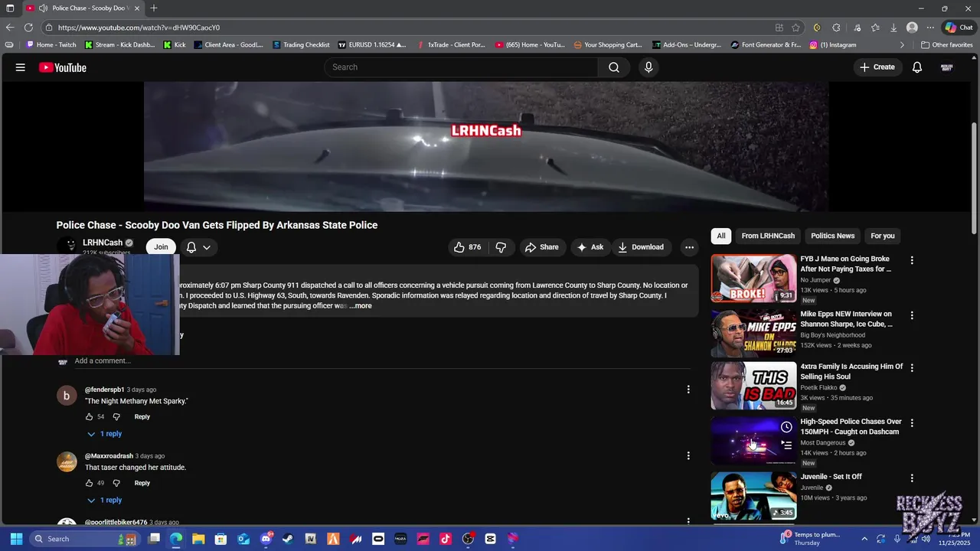This screenshot has width=980, height=551.
Task: Open YouTube notifications bell in header
Action: (917, 67)
